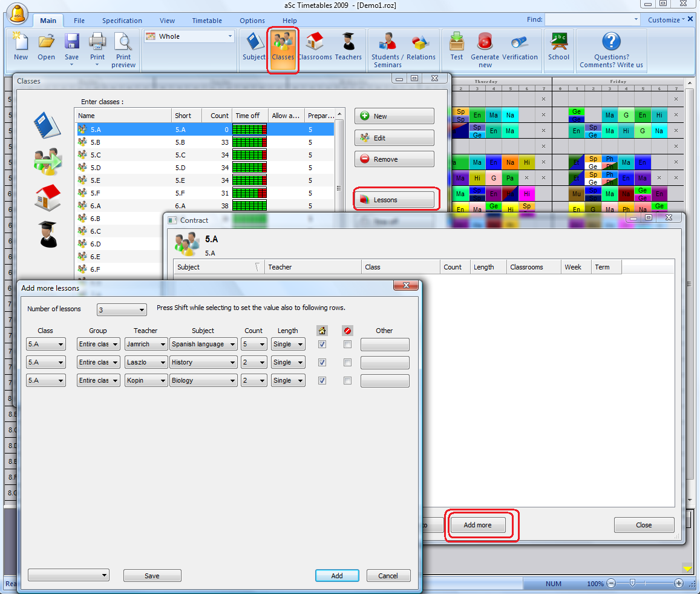This screenshot has height=594, width=700.
Task: Open the Timetable ribbon tab
Action: point(207,21)
